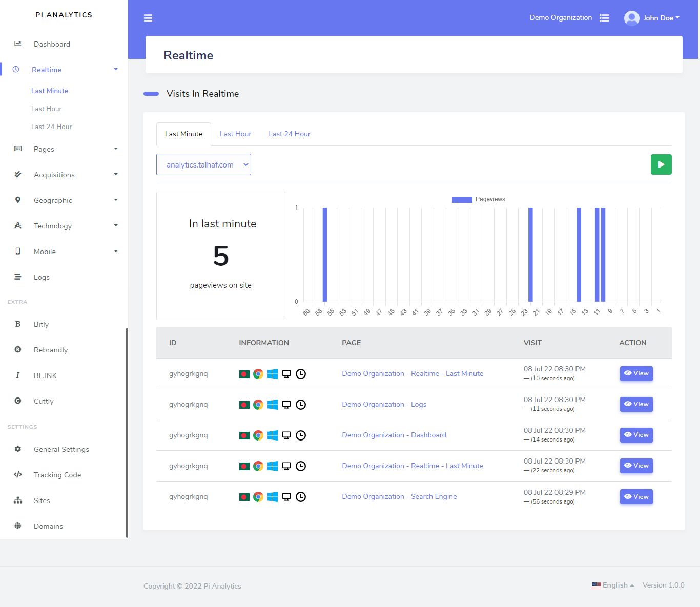Click the General Settings gear icon
Image resolution: width=700 pixels, height=607 pixels.
[18, 449]
